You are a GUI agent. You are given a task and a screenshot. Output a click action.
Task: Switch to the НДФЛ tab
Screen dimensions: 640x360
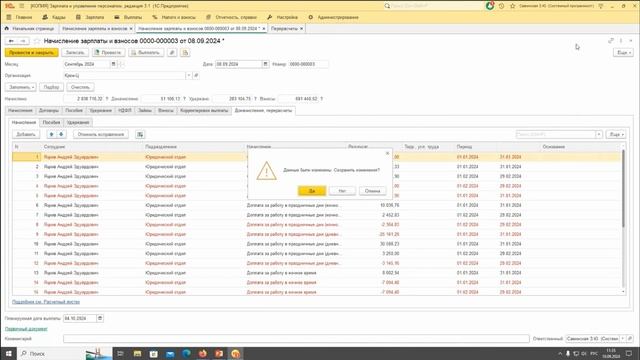pos(124,111)
